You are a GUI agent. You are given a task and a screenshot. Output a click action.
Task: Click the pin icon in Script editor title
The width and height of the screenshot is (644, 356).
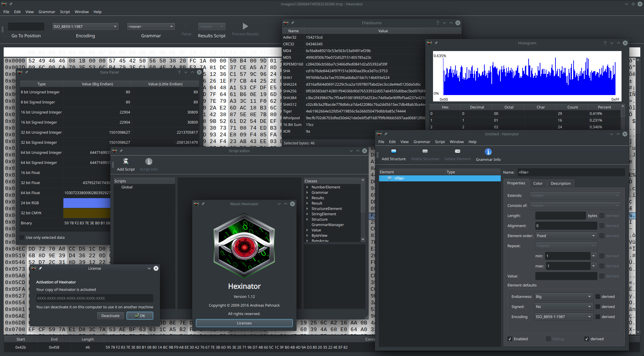pos(121,151)
